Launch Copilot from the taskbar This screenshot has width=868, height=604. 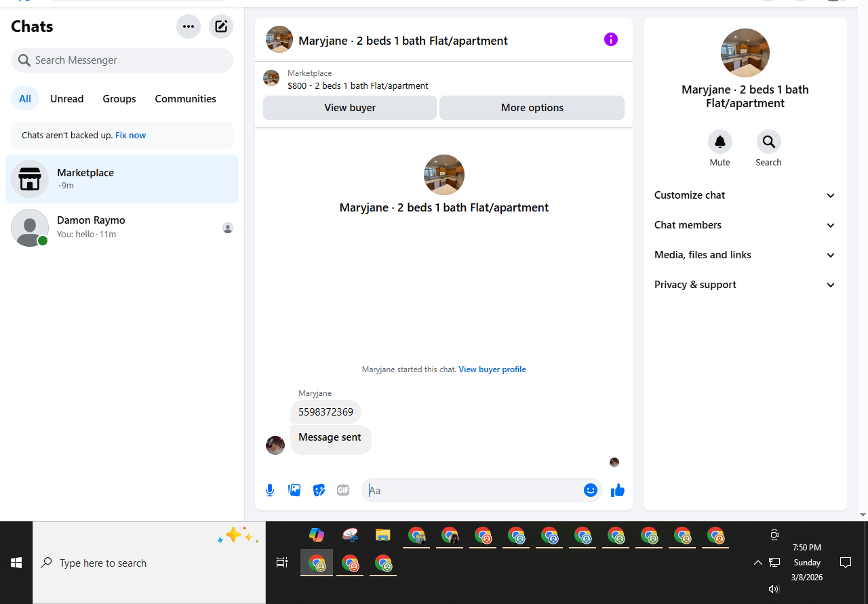pos(317,535)
